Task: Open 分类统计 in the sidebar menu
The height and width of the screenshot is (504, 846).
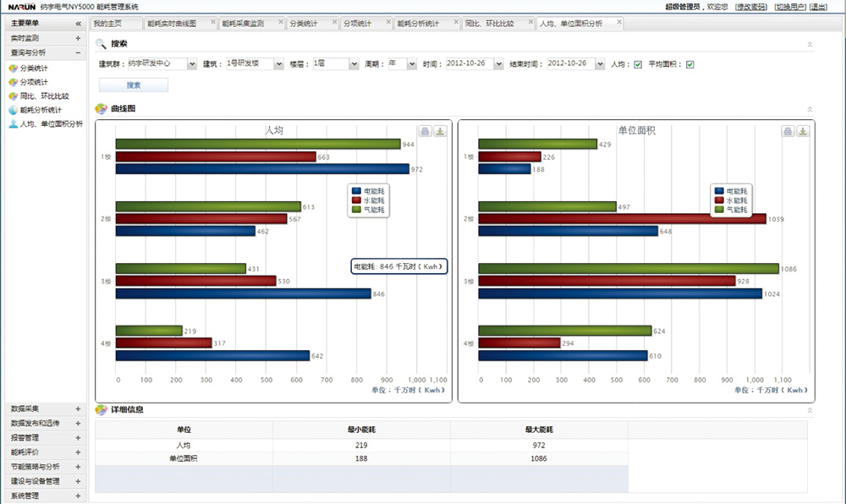Action: point(34,68)
